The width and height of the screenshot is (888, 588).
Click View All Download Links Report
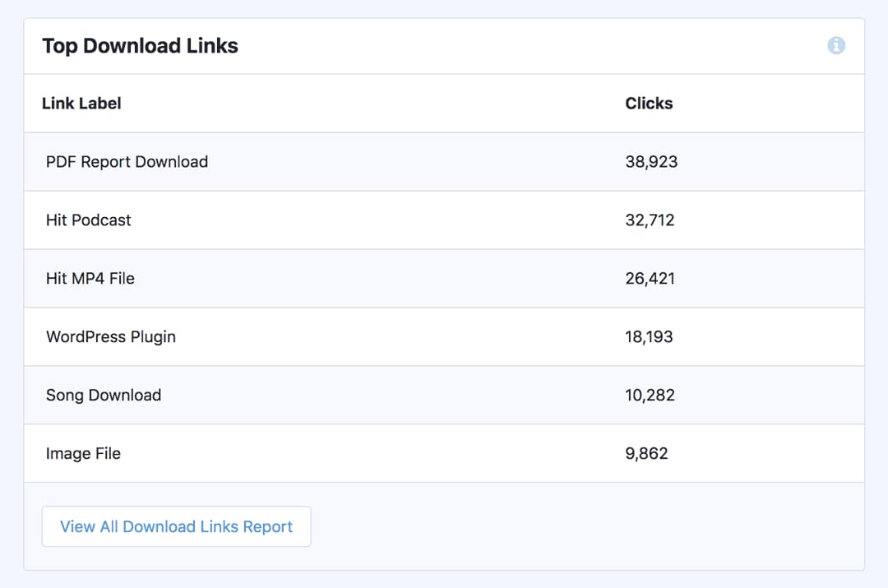[x=175, y=526]
